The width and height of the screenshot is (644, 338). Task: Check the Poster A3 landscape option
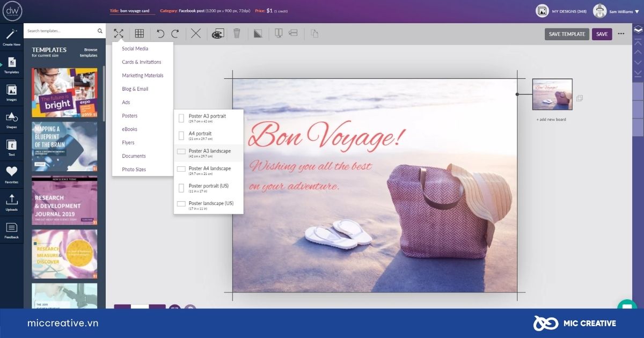pos(181,152)
